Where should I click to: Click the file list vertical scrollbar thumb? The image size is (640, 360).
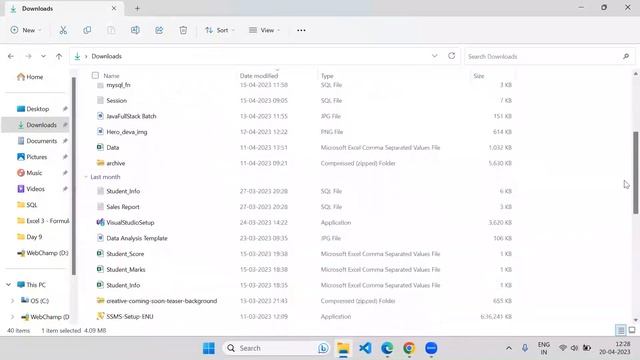tap(636, 172)
